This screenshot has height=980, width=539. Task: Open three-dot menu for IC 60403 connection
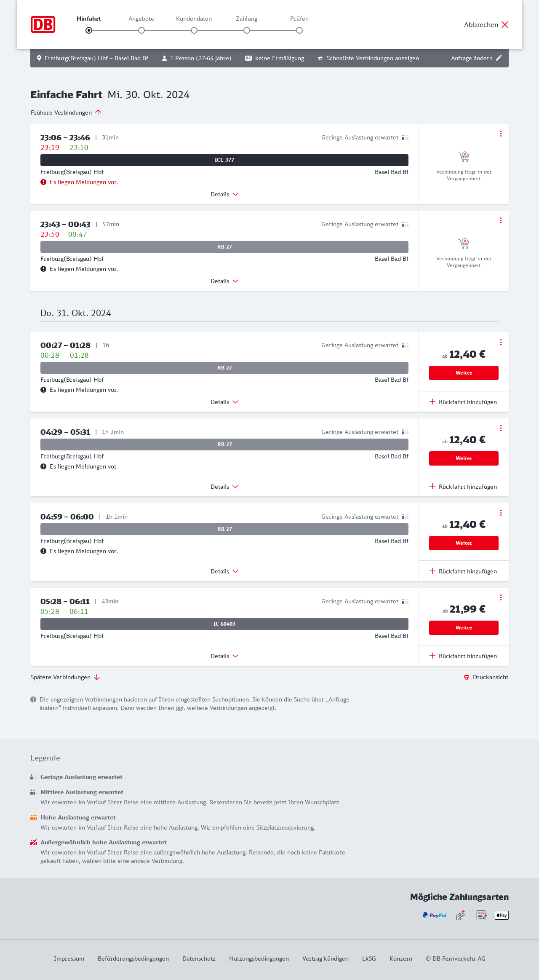501,597
